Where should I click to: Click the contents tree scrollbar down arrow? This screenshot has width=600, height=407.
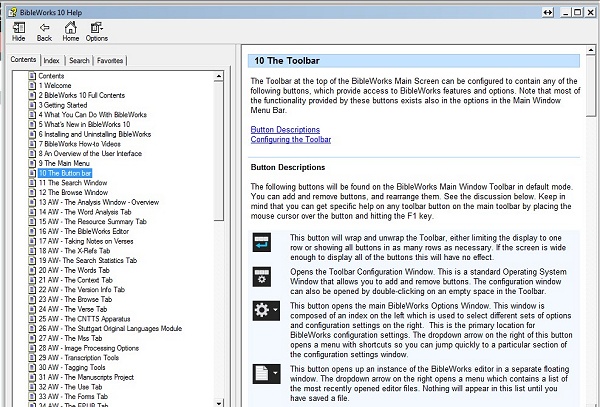coord(218,403)
